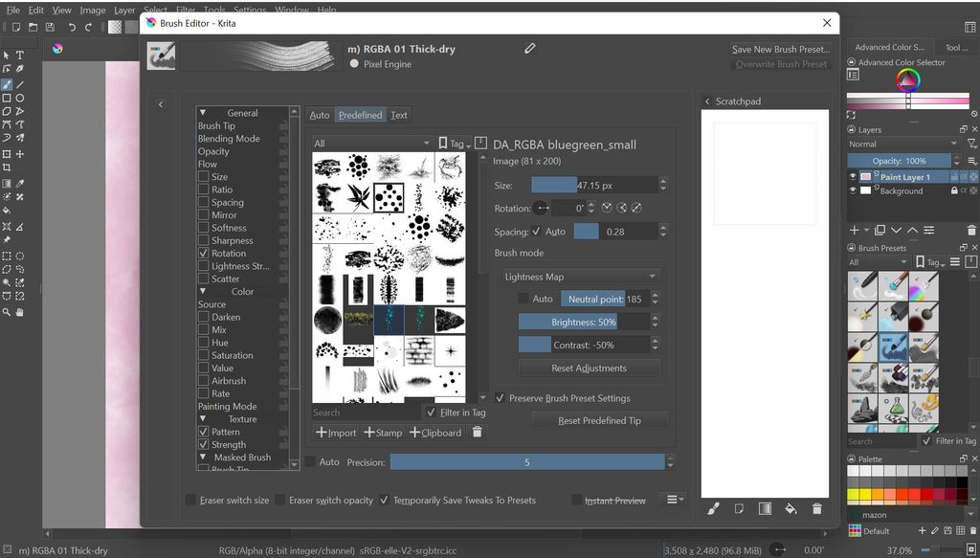Image resolution: width=980 pixels, height=558 pixels.
Task: Open the brush preset edit pencil icon
Action: click(530, 47)
